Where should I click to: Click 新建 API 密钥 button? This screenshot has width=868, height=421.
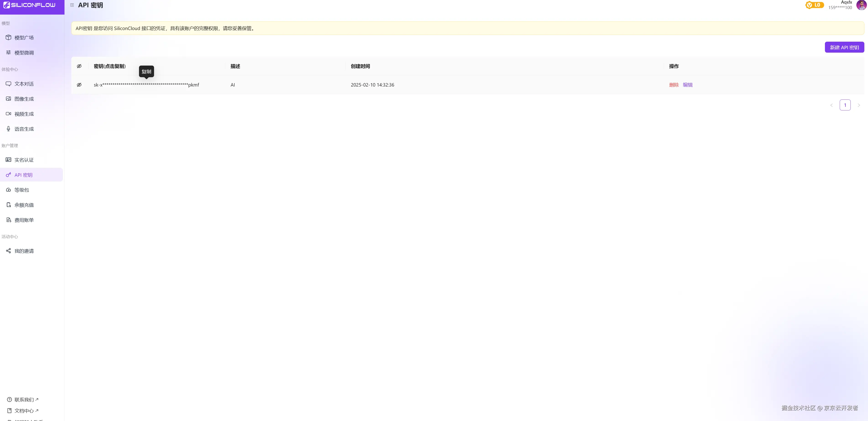tap(844, 48)
